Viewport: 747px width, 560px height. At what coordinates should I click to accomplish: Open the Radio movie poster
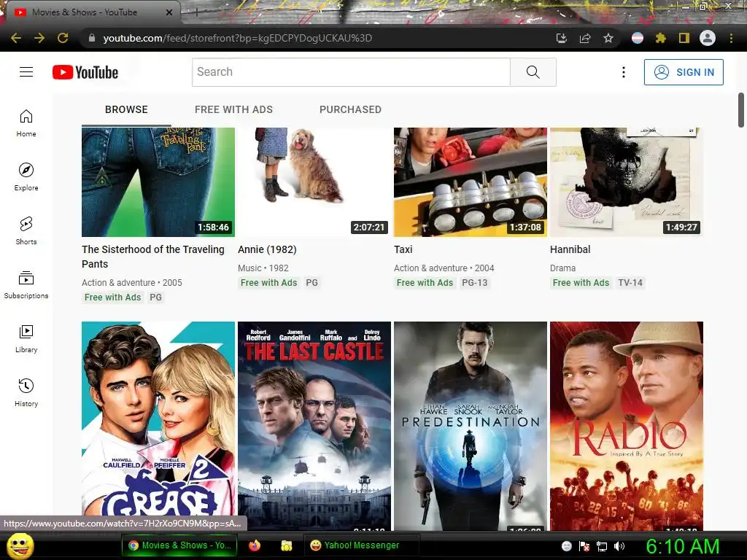click(627, 426)
